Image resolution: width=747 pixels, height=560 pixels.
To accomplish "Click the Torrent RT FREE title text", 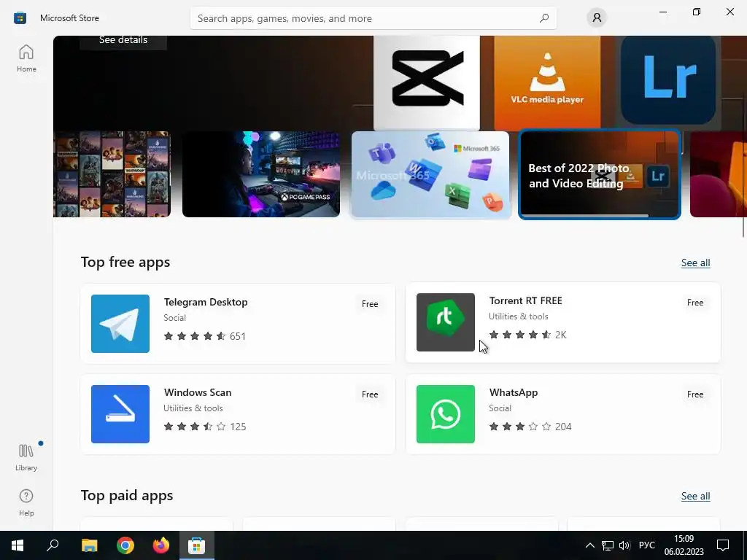I will [525, 300].
